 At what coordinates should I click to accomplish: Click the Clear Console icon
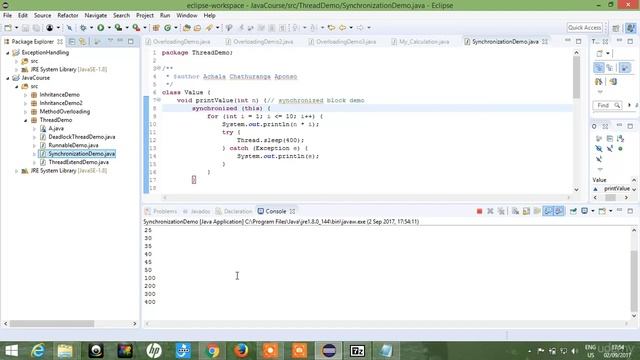[x=516, y=211]
